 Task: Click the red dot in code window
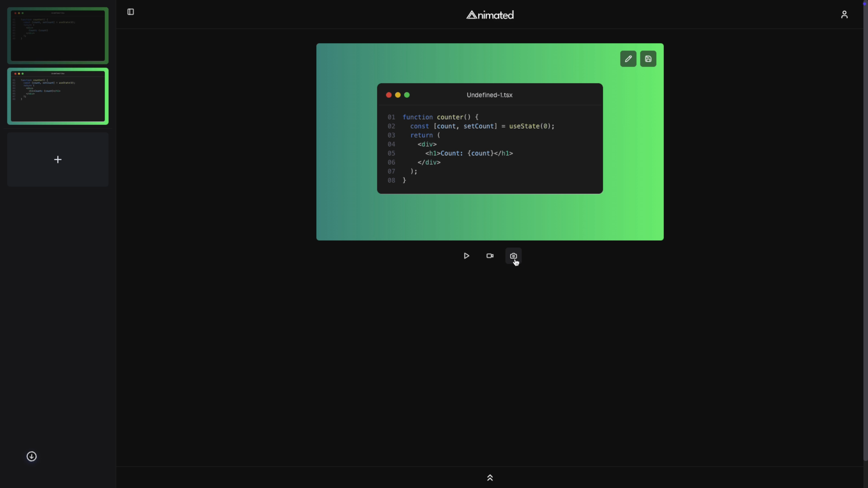[x=389, y=95]
